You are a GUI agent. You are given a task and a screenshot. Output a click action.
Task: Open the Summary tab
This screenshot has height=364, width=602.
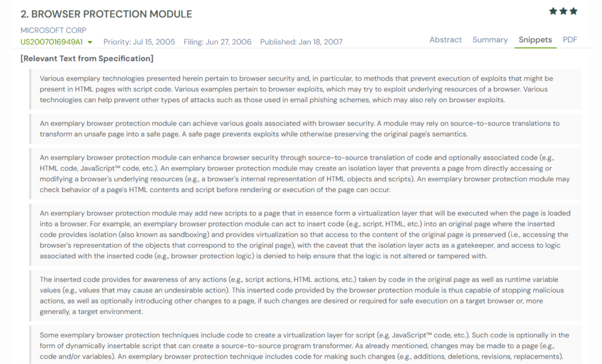tap(490, 39)
